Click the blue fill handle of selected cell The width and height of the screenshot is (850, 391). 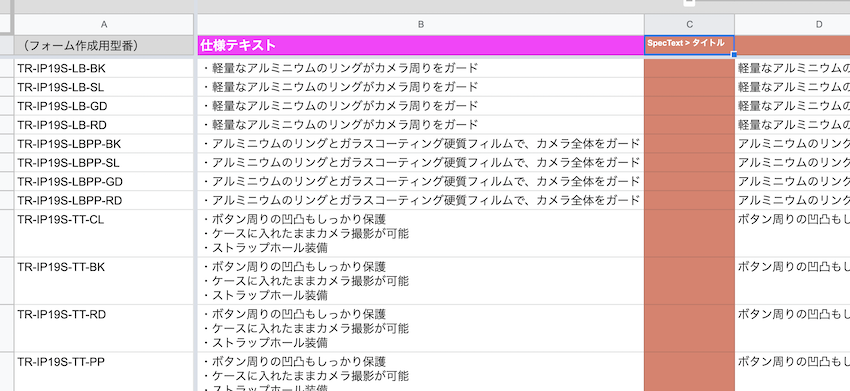[734, 55]
